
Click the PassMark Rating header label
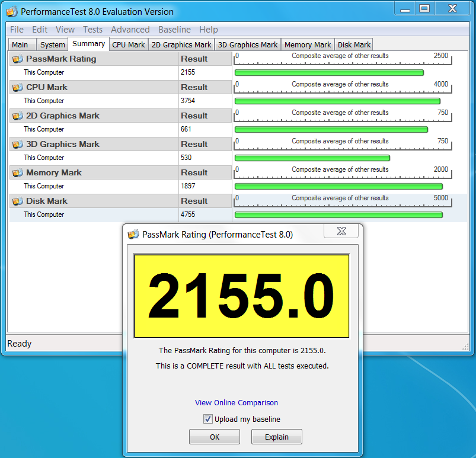tap(61, 59)
